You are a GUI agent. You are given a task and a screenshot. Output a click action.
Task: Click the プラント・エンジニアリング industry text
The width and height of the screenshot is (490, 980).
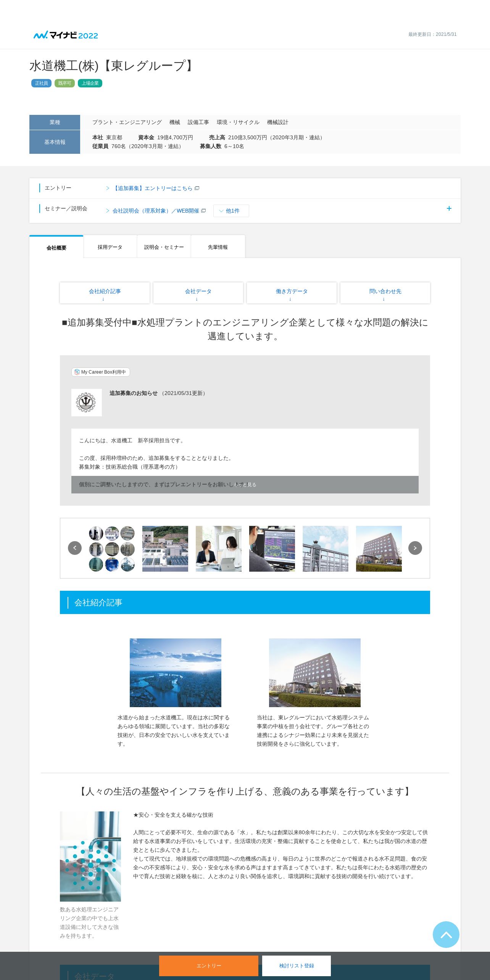coord(127,122)
